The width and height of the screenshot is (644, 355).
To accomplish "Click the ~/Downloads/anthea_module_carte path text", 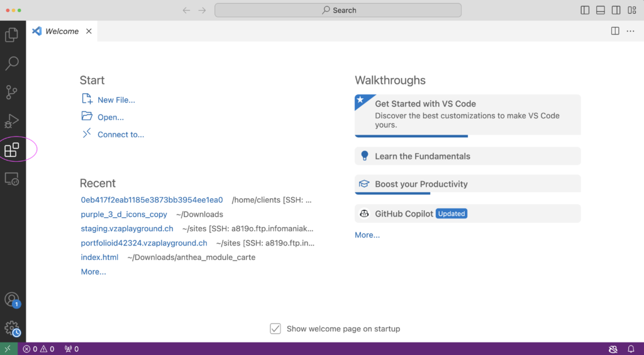I will pyautogui.click(x=191, y=257).
